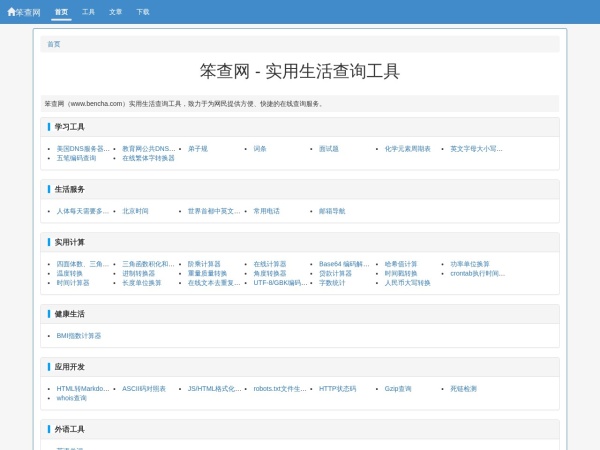This screenshot has height=450, width=600.
Task: Click the 学习工具 section heading
Action: coord(69,127)
